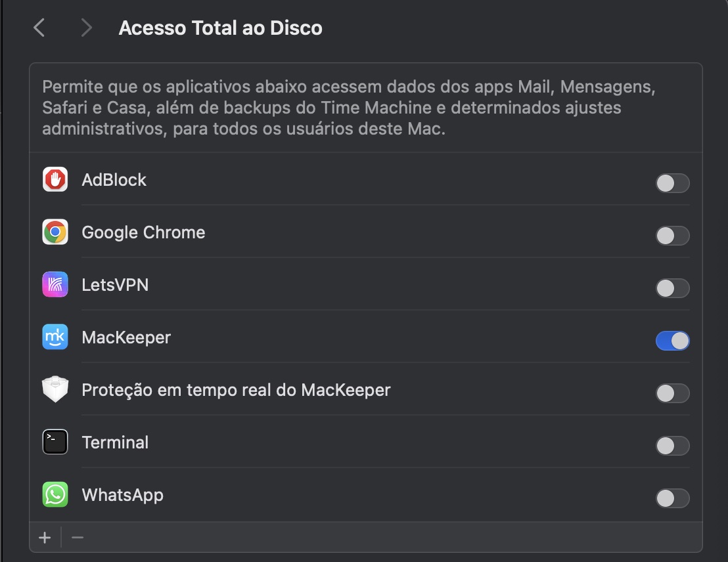The image size is (728, 562).
Task: Click the Google Chrome app icon
Action: (x=55, y=232)
